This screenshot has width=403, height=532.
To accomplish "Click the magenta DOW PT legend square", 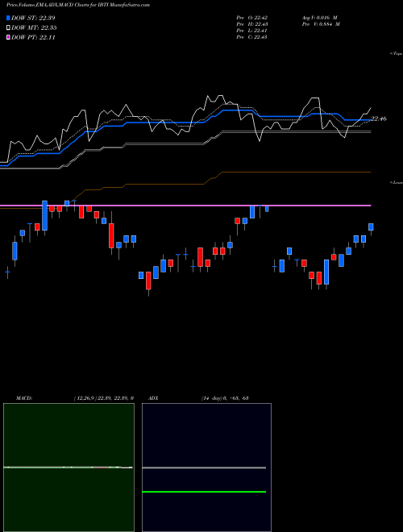I will point(9,38).
